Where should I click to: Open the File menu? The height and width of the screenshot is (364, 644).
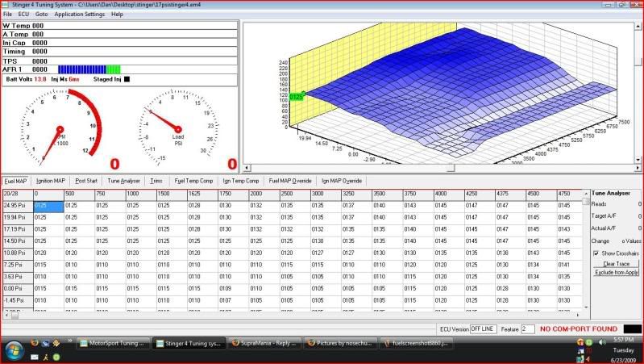[x=7, y=14]
